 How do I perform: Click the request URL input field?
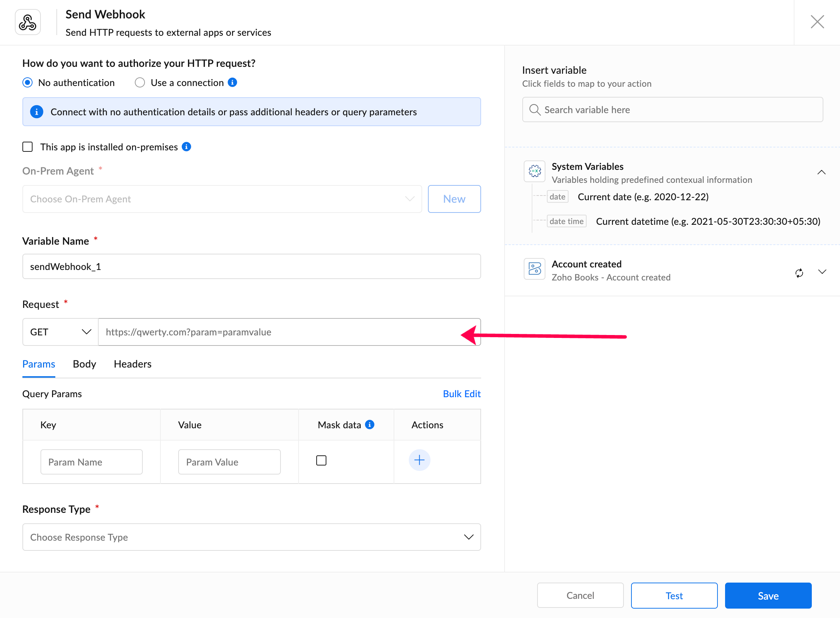[277, 332]
